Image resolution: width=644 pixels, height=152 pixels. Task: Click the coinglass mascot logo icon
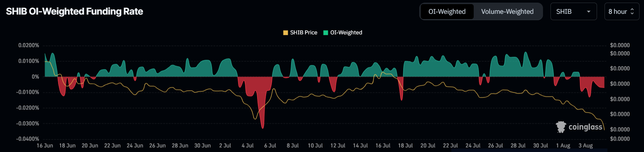coord(561,127)
